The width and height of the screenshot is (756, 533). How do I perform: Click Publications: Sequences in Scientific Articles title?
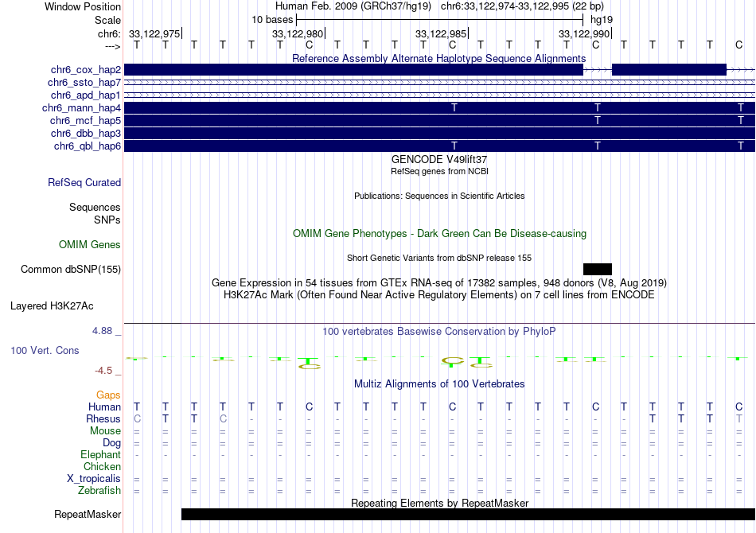click(439, 196)
